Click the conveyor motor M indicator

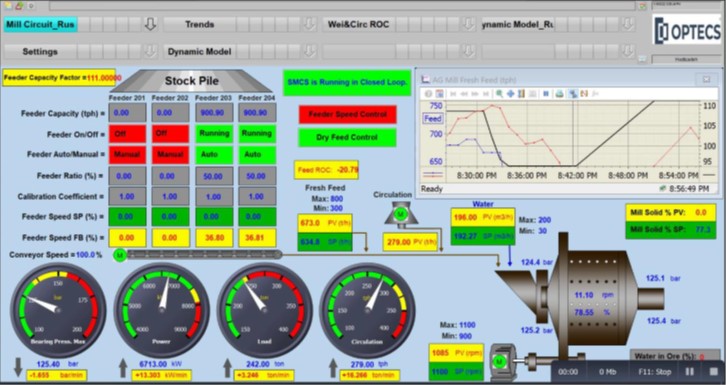[120, 255]
